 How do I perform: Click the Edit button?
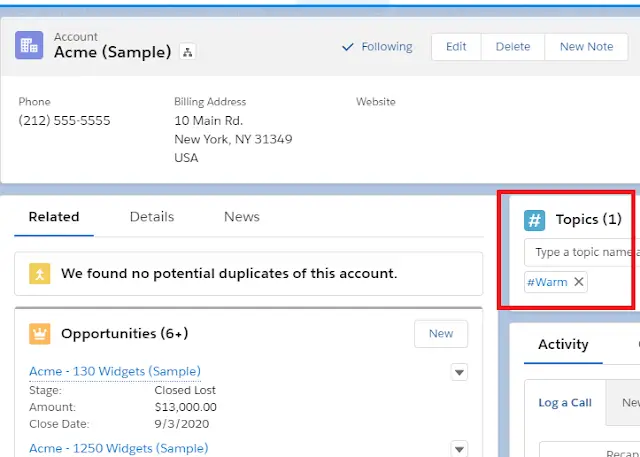coord(456,47)
